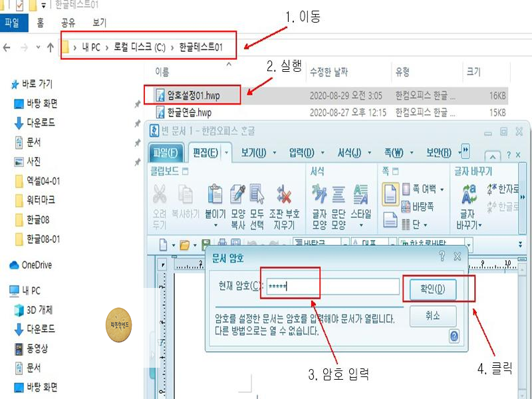Click the OneDrive cloud item in sidebar
The height and width of the screenshot is (399, 532).
(31, 265)
